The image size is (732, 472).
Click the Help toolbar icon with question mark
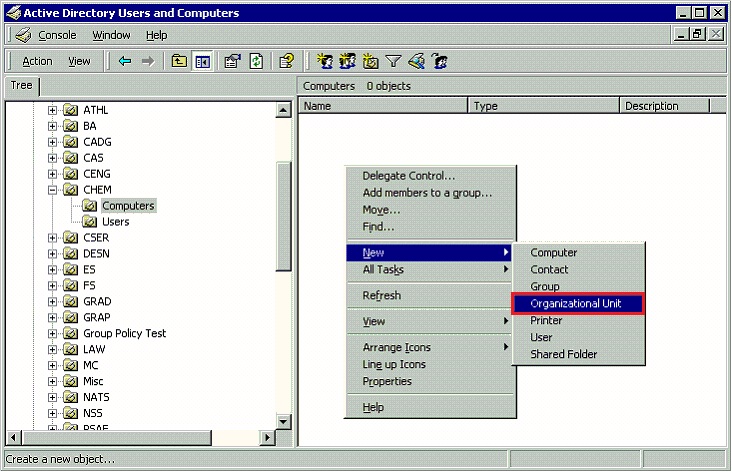coord(286,61)
